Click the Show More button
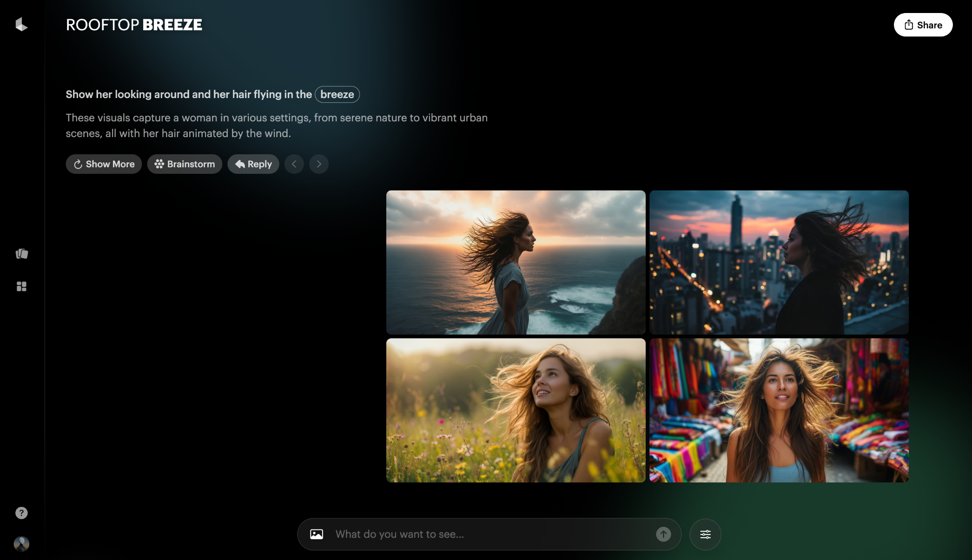Screen dimensions: 972x560 click(104, 164)
